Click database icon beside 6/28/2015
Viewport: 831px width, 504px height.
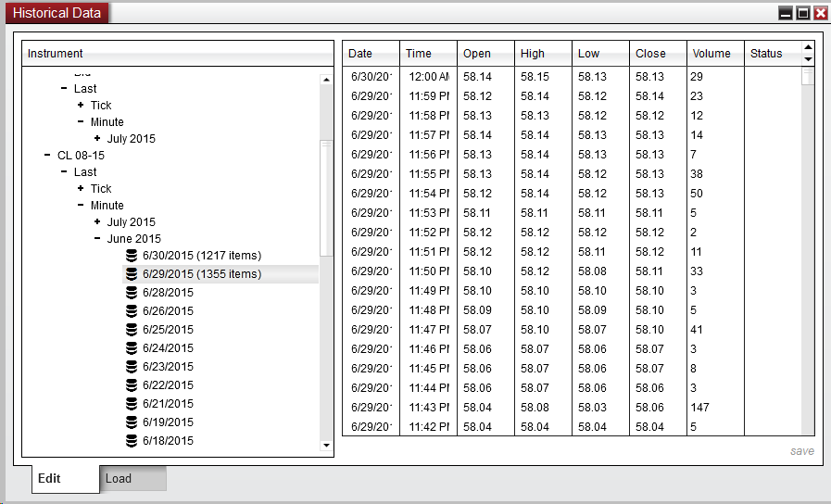click(132, 293)
